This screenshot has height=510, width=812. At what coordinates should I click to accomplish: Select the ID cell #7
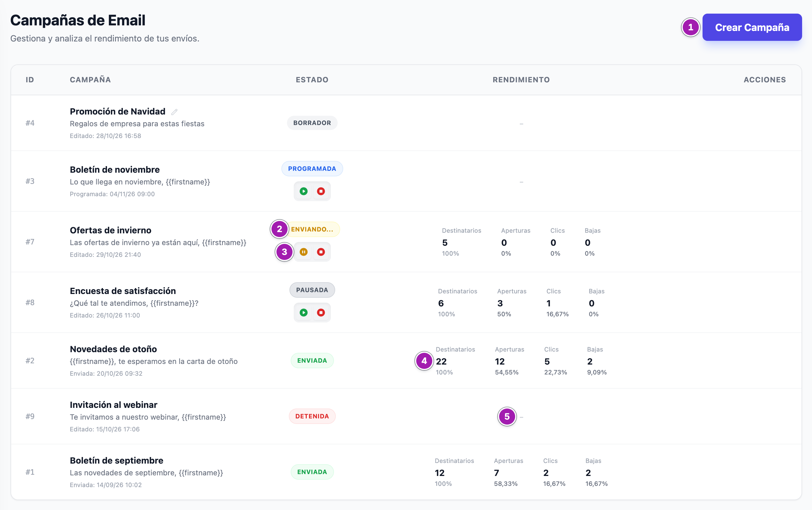click(x=30, y=242)
